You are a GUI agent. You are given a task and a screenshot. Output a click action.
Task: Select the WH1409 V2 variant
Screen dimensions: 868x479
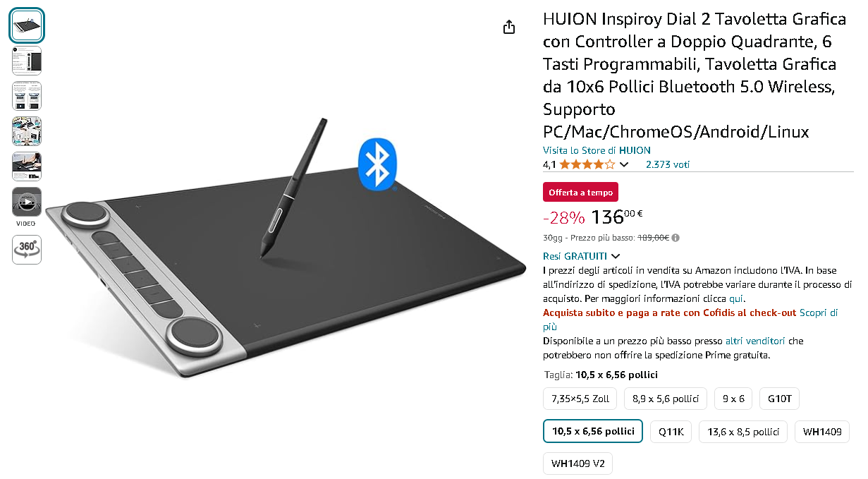577,463
